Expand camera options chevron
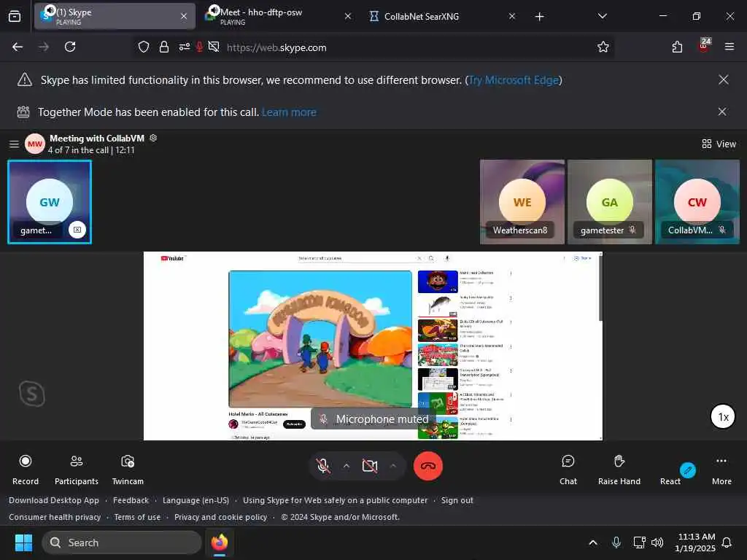Screen dimensions: 747x560 [x=393, y=466]
